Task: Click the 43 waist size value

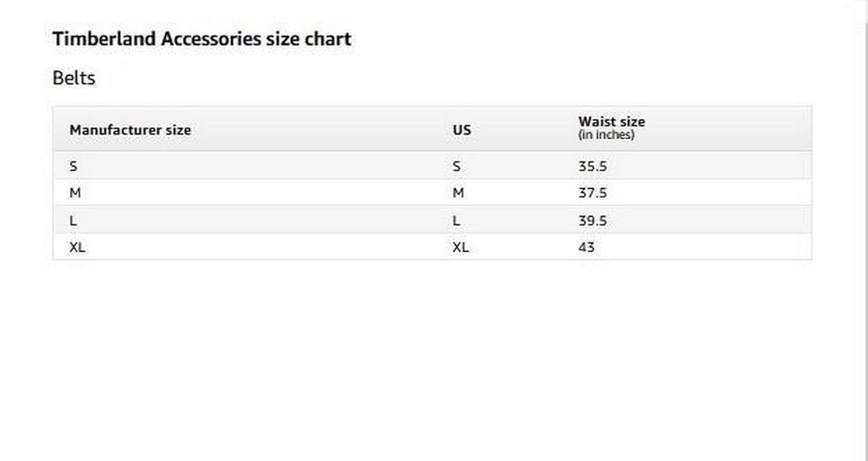Action: [586, 247]
